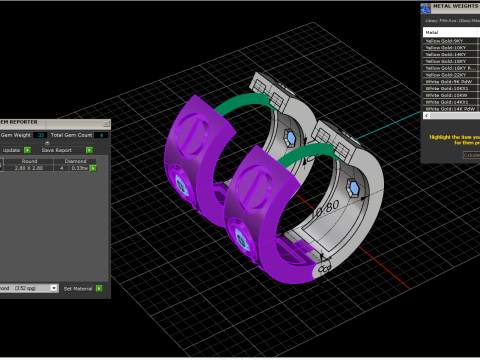Viewport: 480px width, 360px height.
Task: Select White Gold 14KX1 row
Action: tap(451, 102)
